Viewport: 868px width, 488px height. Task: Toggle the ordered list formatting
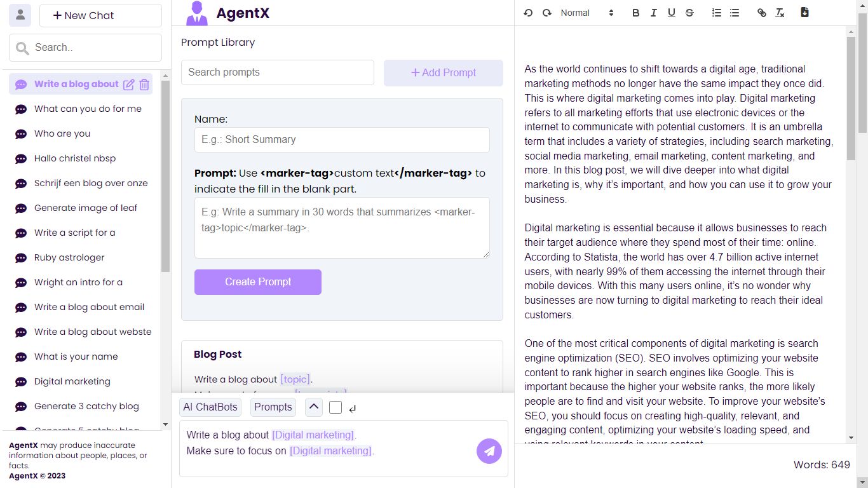(716, 12)
